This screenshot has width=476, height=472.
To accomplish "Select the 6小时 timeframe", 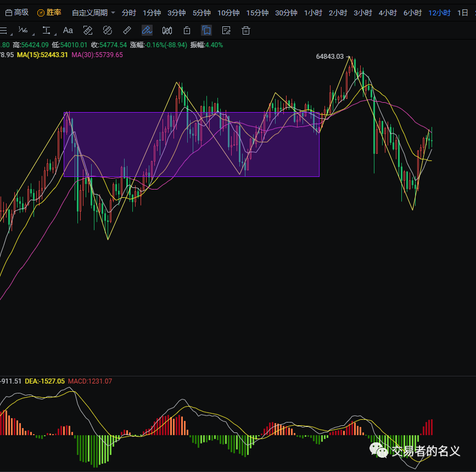I will coord(412,13).
